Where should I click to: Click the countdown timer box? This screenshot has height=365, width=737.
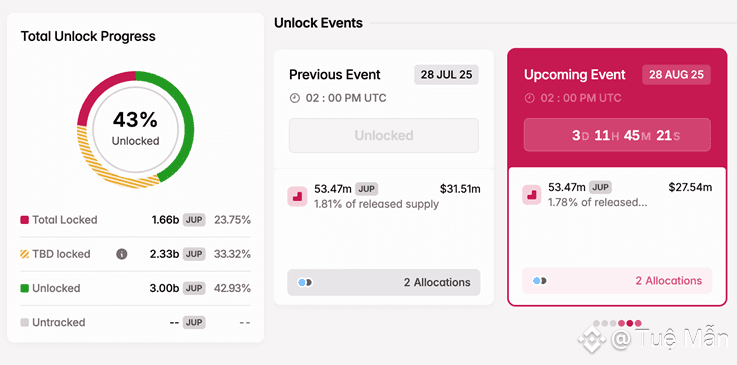tap(617, 135)
